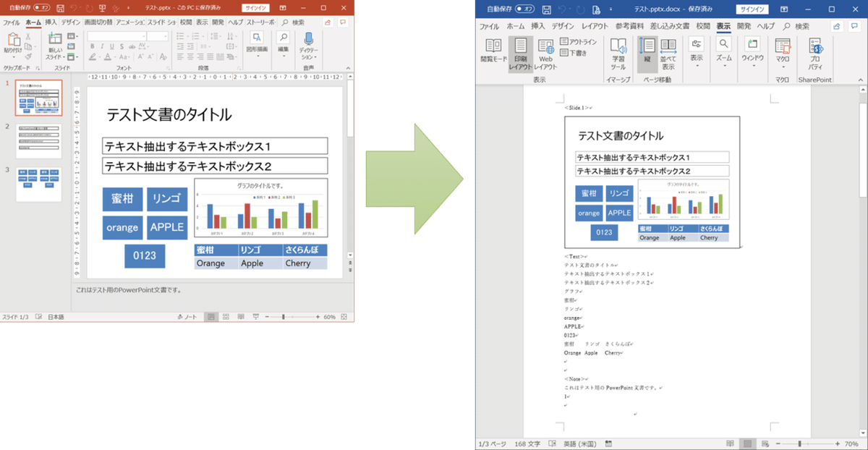Apply Bold formatting in PowerPoint
868x450 pixels.
(93, 47)
